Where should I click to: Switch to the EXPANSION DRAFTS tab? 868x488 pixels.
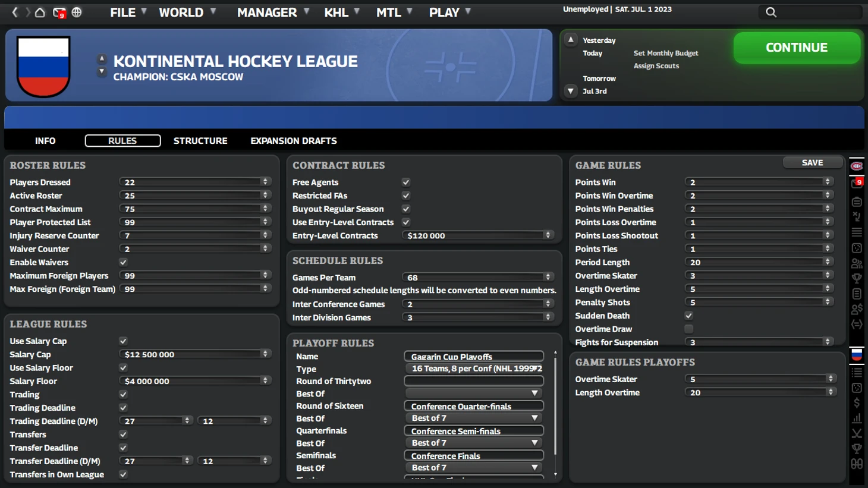click(x=294, y=141)
